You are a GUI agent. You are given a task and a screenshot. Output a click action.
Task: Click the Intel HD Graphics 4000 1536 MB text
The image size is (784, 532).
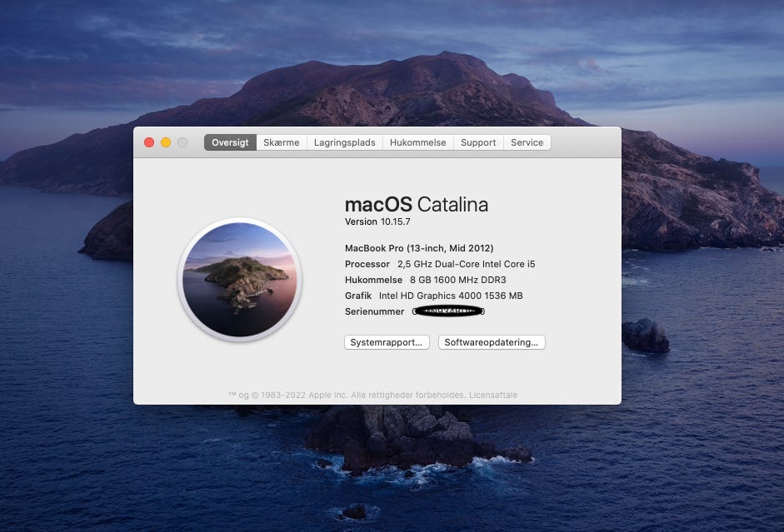click(x=451, y=296)
